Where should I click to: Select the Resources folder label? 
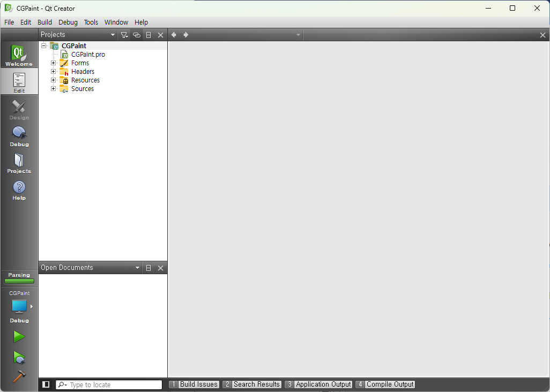coord(85,80)
